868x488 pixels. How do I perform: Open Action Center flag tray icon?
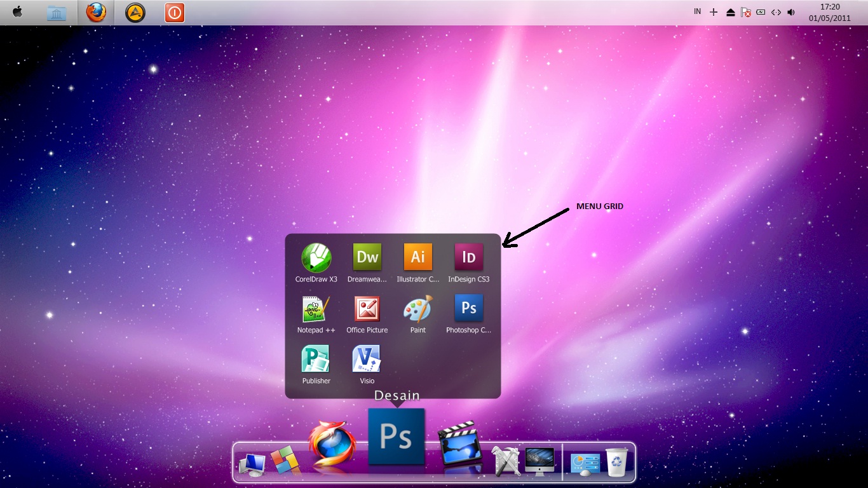tap(746, 12)
